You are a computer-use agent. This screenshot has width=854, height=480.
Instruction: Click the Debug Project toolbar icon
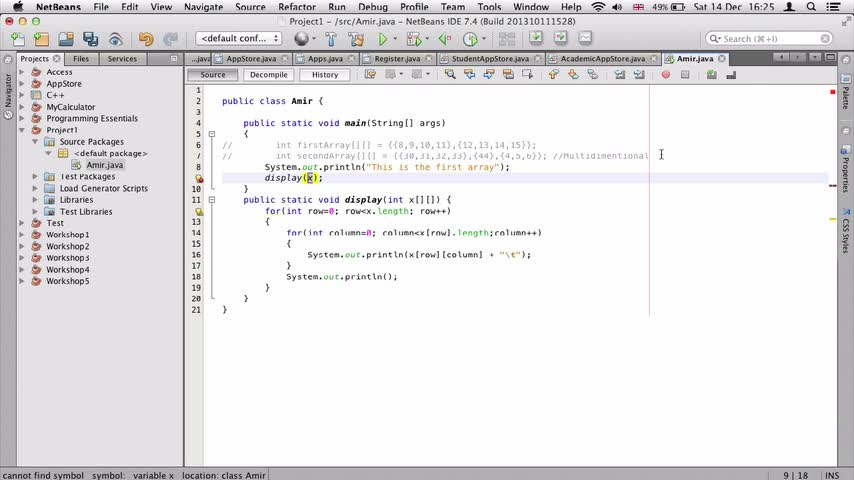(414, 39)
